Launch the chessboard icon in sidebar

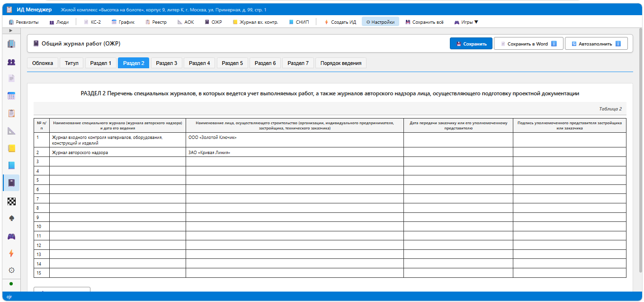(11, 201)
